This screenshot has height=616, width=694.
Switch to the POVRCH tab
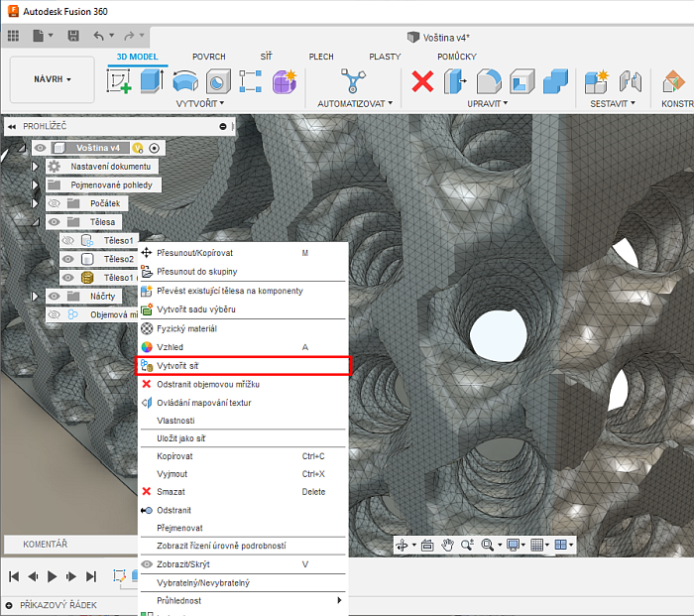pos(209,57)
